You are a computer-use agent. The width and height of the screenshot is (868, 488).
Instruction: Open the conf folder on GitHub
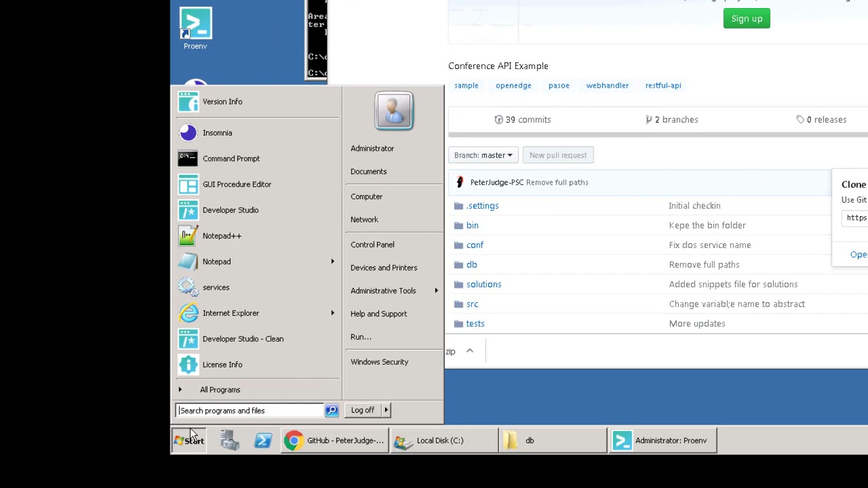(x=475, y=245)
